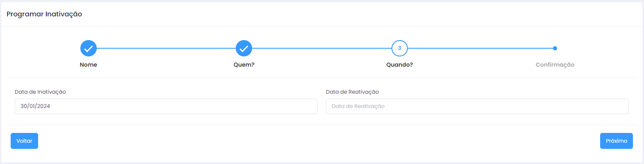
Task: Click the Data de Reativação label above field
Action: (352, 92)
